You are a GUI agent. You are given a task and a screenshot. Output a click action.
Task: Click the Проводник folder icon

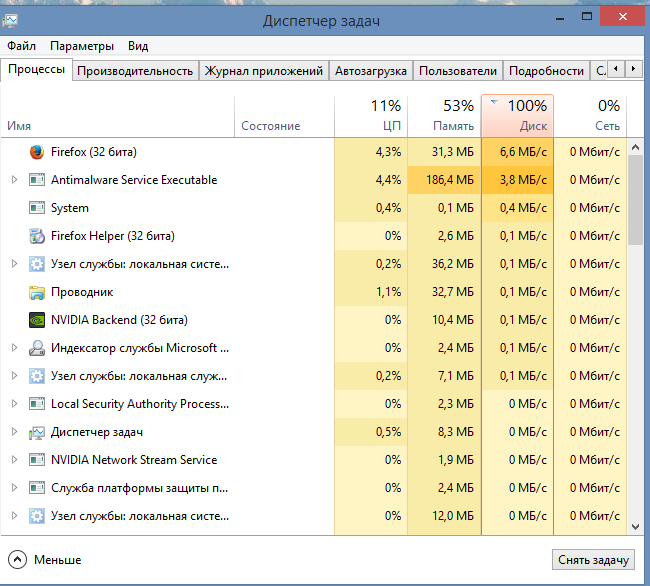coord(37,292)
